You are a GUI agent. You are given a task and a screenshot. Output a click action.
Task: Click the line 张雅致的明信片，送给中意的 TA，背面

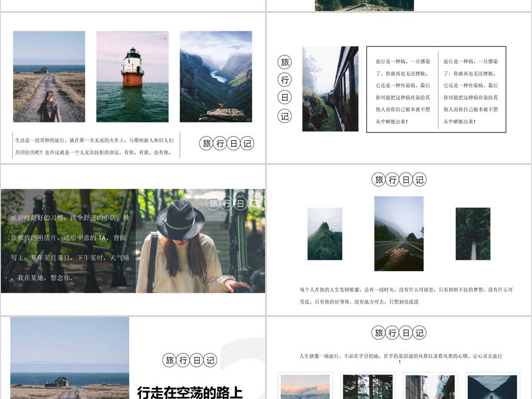(68, 238)
